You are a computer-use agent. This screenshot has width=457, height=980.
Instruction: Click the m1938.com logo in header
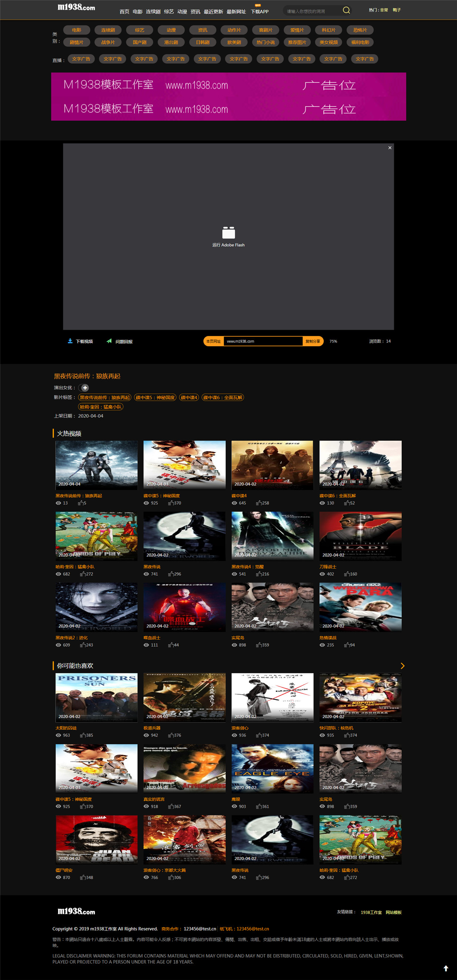click(x=76, y=7)
